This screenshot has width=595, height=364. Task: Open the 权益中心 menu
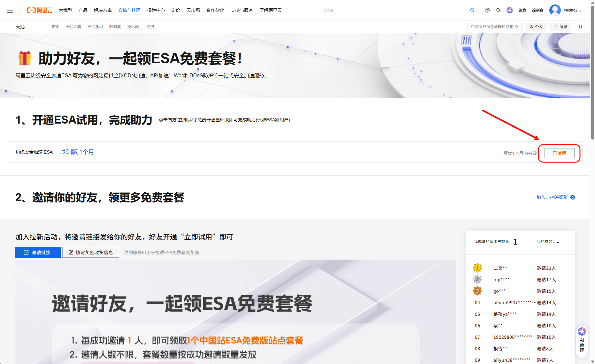pos(156,10)
